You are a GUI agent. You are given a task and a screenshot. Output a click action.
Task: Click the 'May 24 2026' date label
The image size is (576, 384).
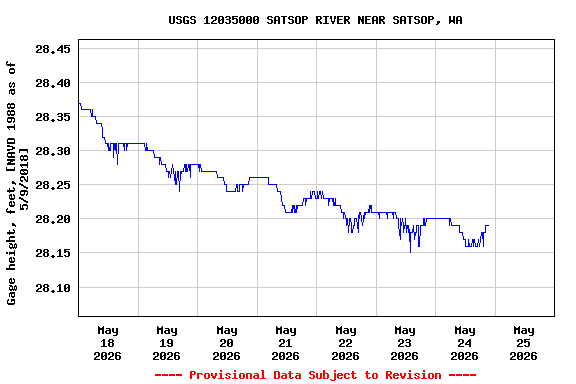pyautogui.click(x=464, y=343)
